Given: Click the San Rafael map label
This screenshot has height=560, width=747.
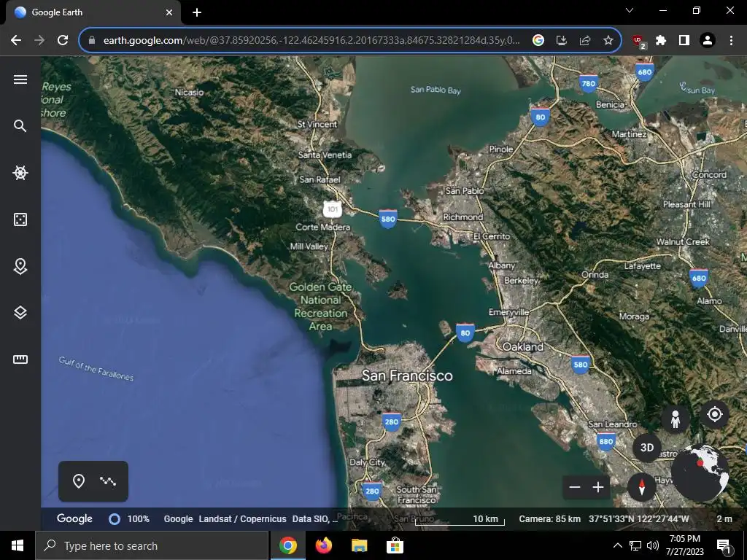Looking at the screenshot, I should (320, 179).
